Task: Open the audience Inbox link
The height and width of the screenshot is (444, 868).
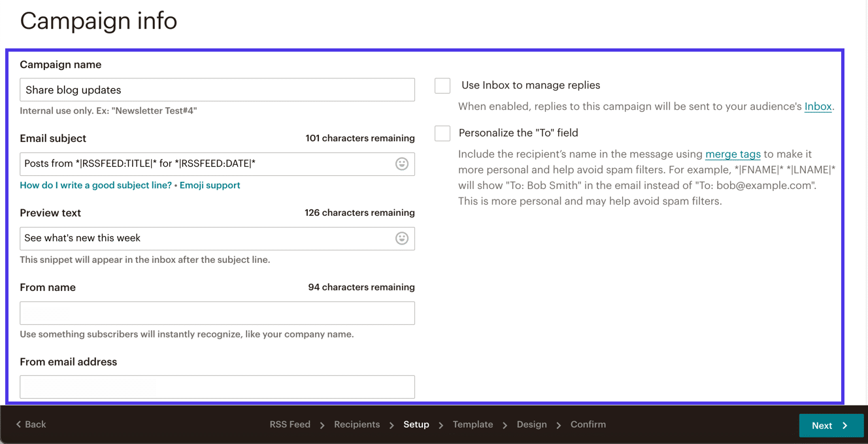Action: click(x=818, y=106)
